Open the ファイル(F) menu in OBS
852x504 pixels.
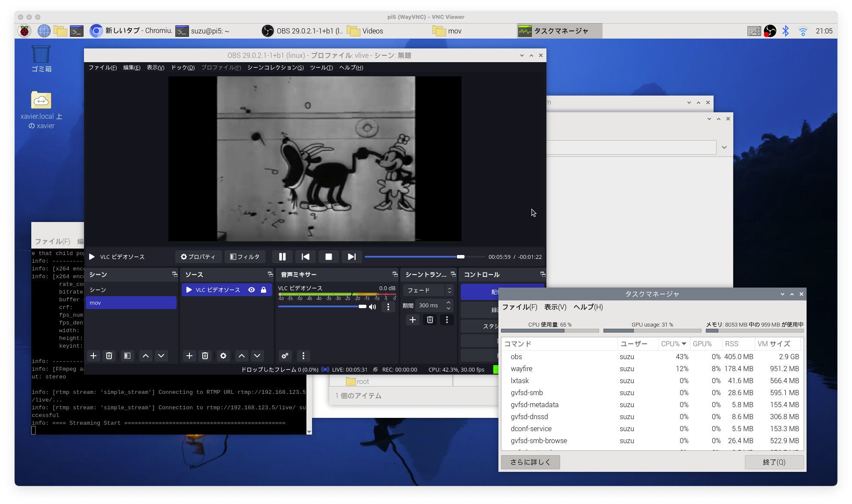point(102,68)
